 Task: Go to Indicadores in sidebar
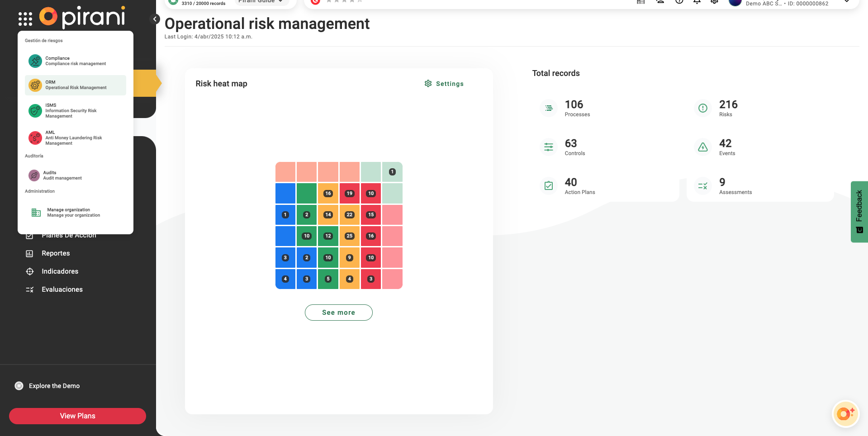60,271
